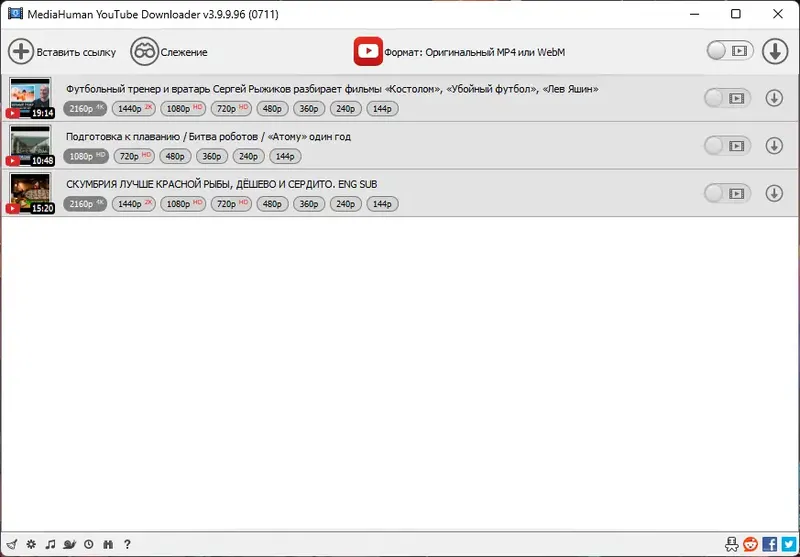Select 480p for 'Подготовка к плаванию'

pos(176,156)
